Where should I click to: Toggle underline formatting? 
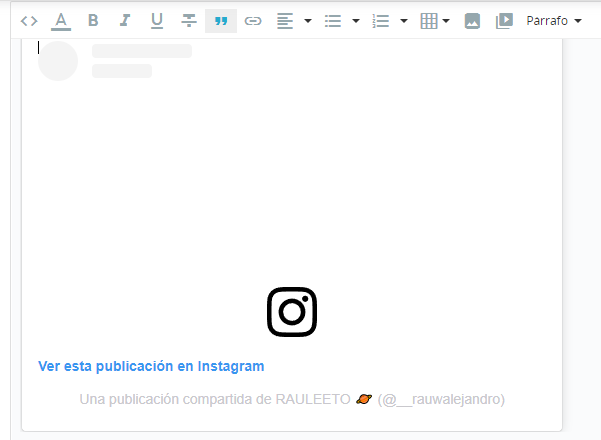pyautogui.click(x=157, y=21)
